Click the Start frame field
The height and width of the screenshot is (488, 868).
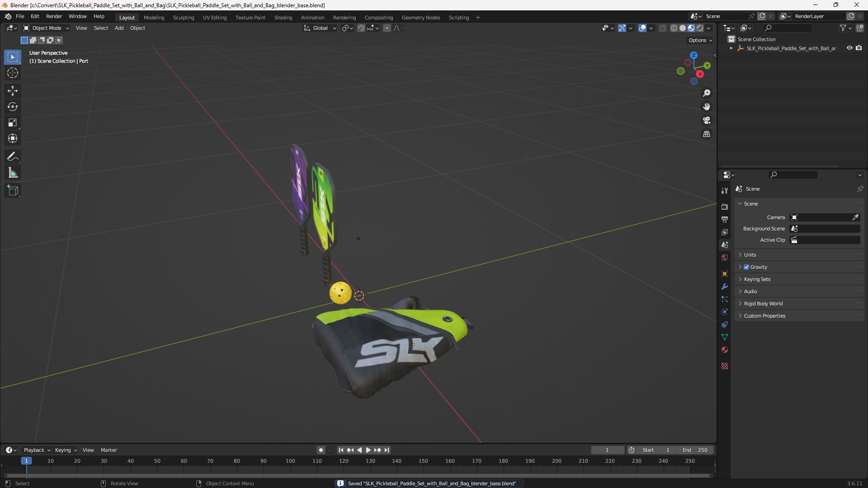click(656, 450)
